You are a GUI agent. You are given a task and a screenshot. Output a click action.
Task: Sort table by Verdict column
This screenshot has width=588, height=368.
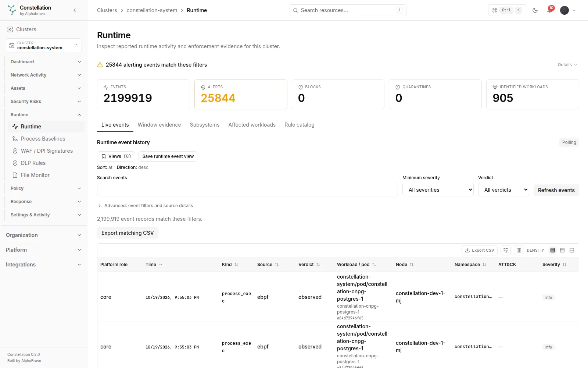click(309, 265)
